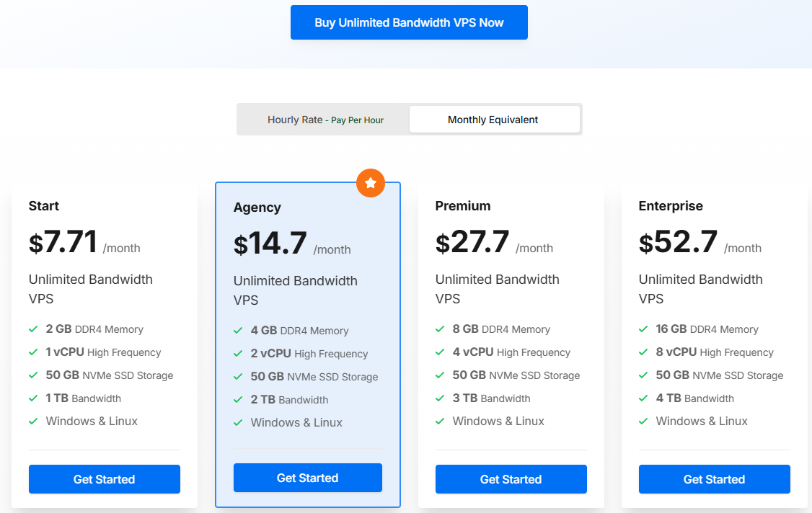Click checkmark beside 8 GB DDR4 Memory
812x513 pixels.
pyautogui.click(x=440, y=329)
